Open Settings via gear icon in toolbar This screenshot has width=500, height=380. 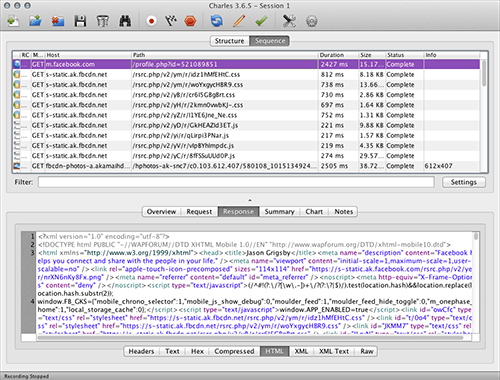pyautogui.click(x=312, y=21)
